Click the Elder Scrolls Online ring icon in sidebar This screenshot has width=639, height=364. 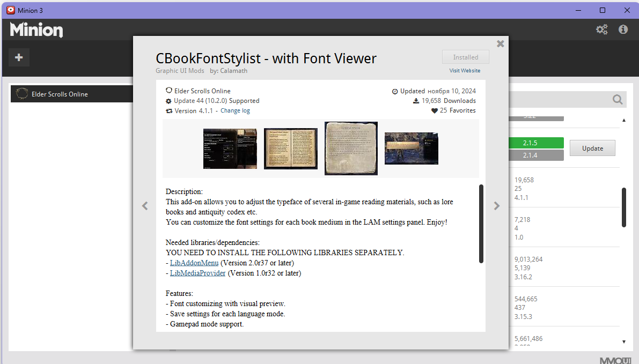click(x=21, y=94)
